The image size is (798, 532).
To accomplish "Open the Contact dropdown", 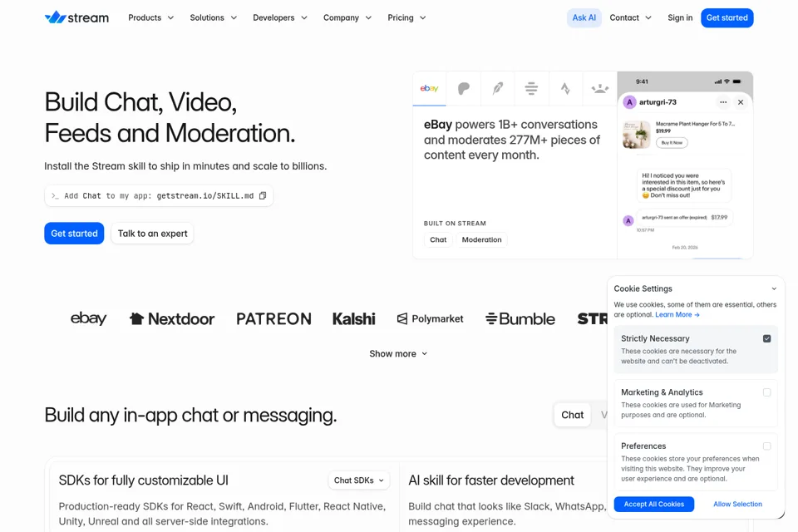I will [x=630, y=17].
